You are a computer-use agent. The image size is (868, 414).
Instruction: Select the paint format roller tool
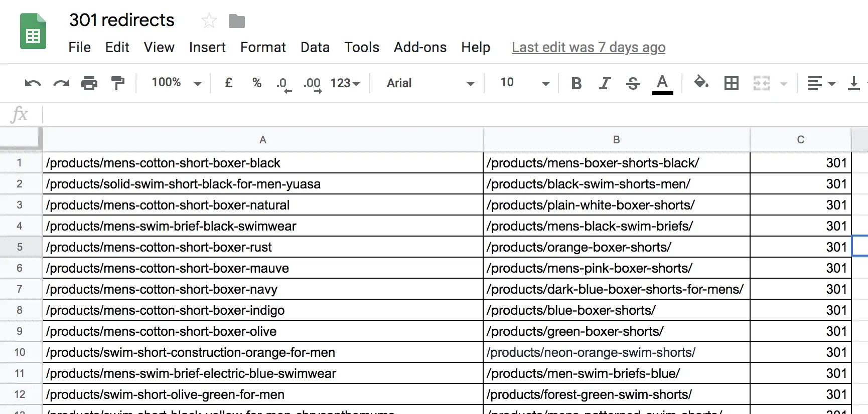tap(118, 83)
